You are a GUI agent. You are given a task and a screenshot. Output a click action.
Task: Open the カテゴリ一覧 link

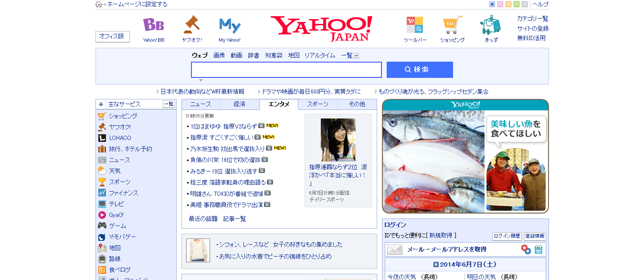coord(533,19)
